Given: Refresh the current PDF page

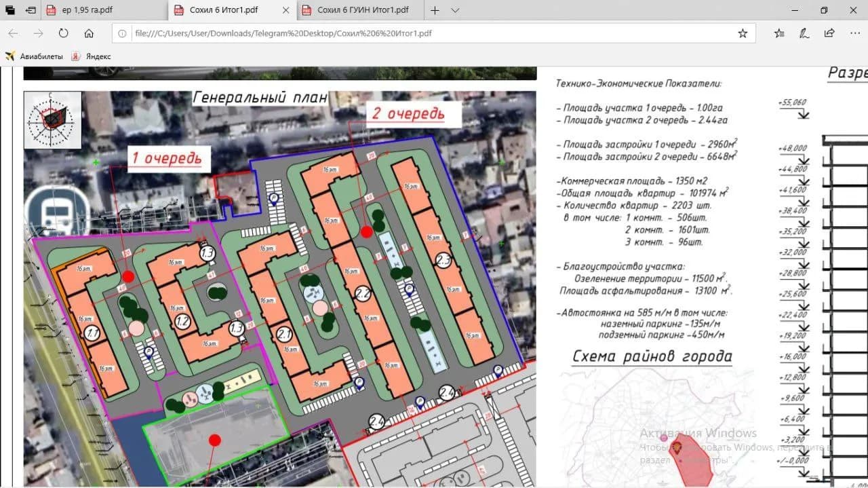Looking at the screenshot, I should (x=63, y=33).
